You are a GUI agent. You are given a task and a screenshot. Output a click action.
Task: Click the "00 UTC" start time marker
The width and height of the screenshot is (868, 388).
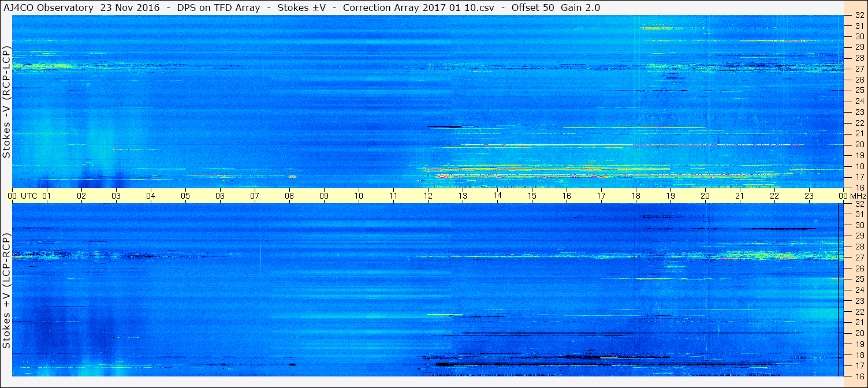point(23,196)
